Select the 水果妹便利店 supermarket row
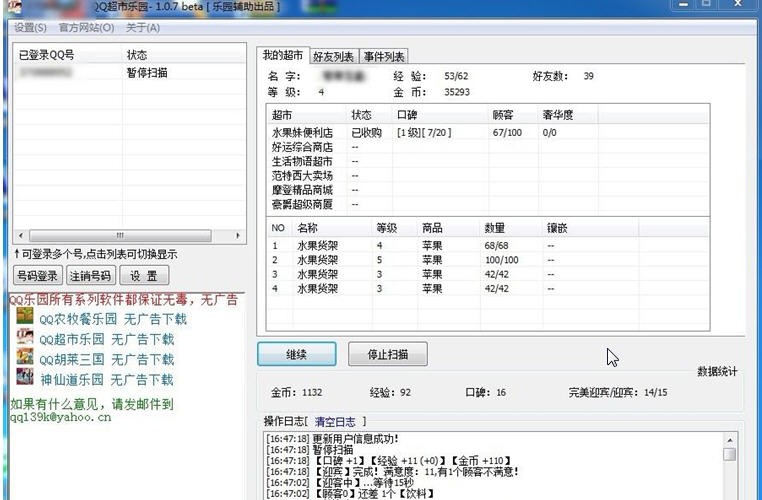This screenshot has width=762, height=500. tap(488, 133)
